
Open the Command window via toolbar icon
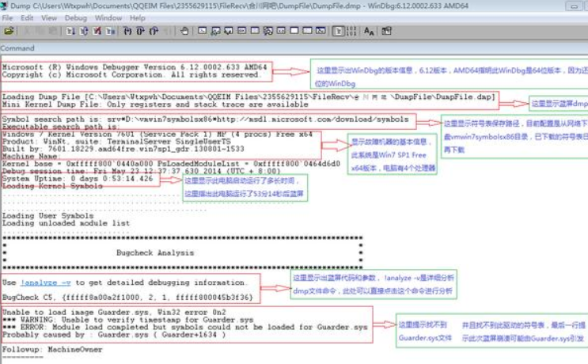point(203,32)
